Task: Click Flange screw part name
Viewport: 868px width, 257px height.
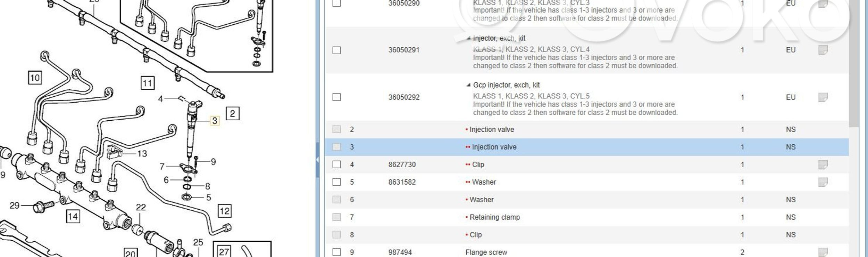Action: 486,252
